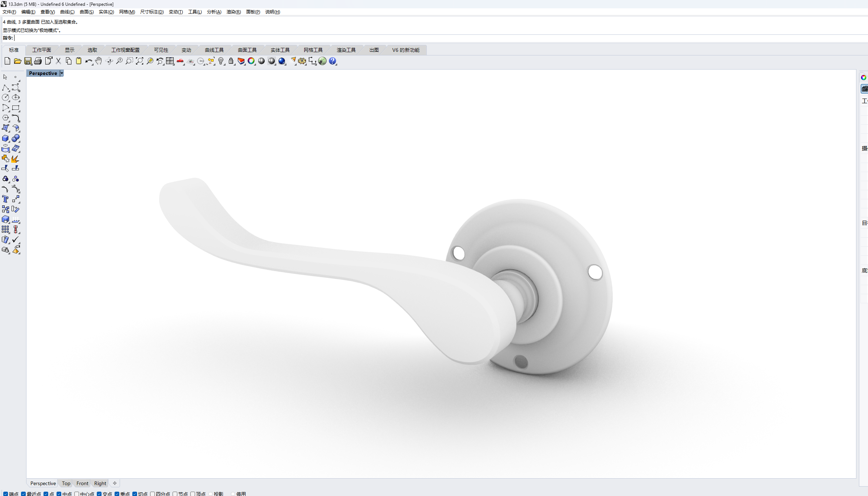This screenshot has width=868, height=496.
Task: Add a viewport tab with plus button
Action: click(115, 483)
